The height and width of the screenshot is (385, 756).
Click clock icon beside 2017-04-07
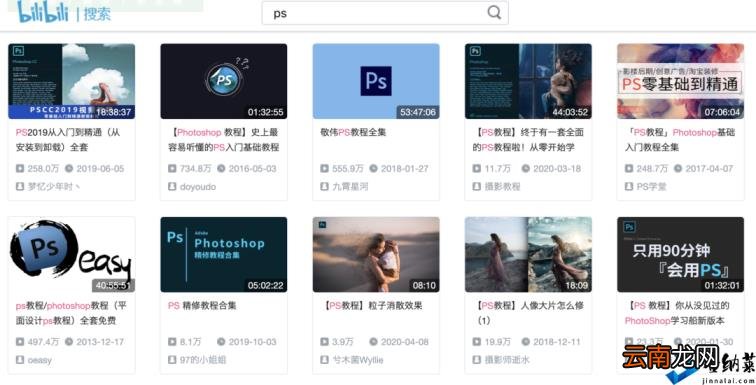(x=678, y=169)
